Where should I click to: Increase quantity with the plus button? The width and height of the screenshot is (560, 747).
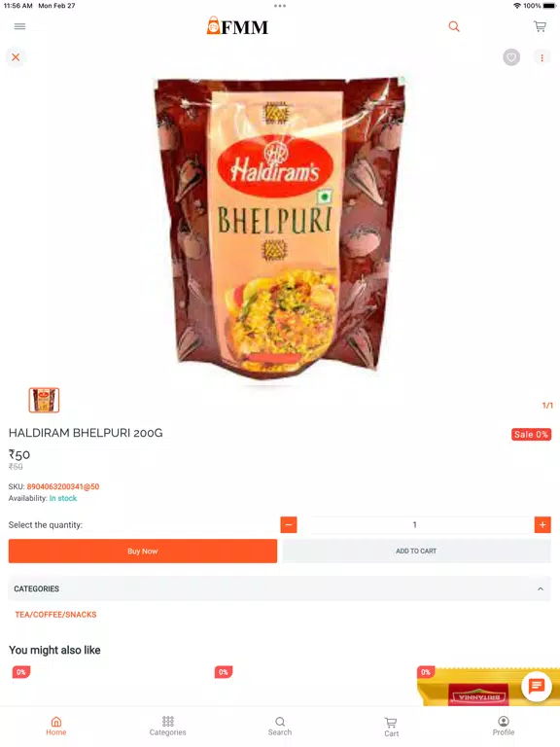(542, 524)
